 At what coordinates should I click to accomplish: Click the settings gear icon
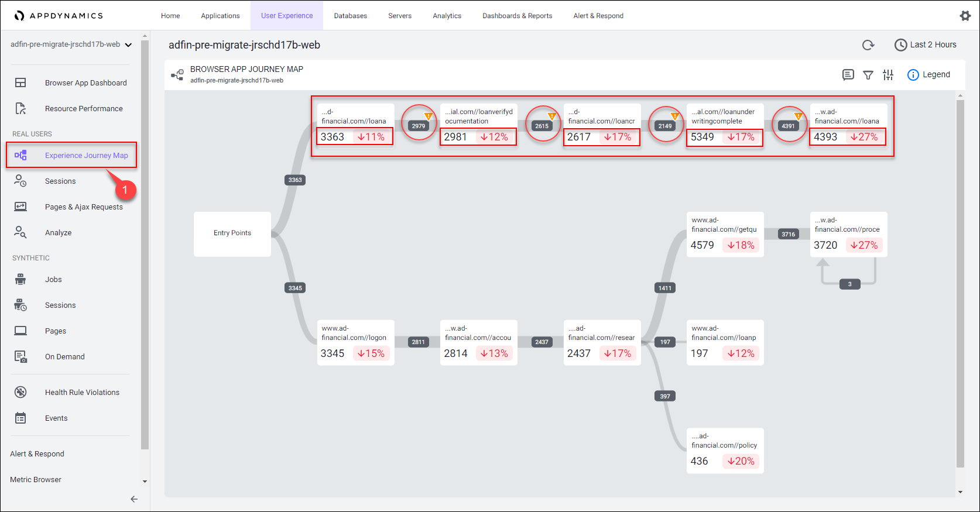(965, 16)
